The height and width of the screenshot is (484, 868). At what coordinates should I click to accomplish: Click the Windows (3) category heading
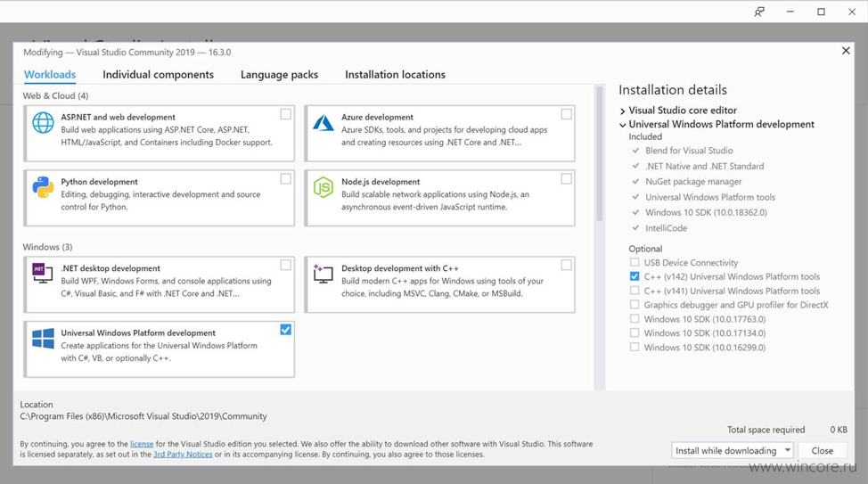(47, 247)
